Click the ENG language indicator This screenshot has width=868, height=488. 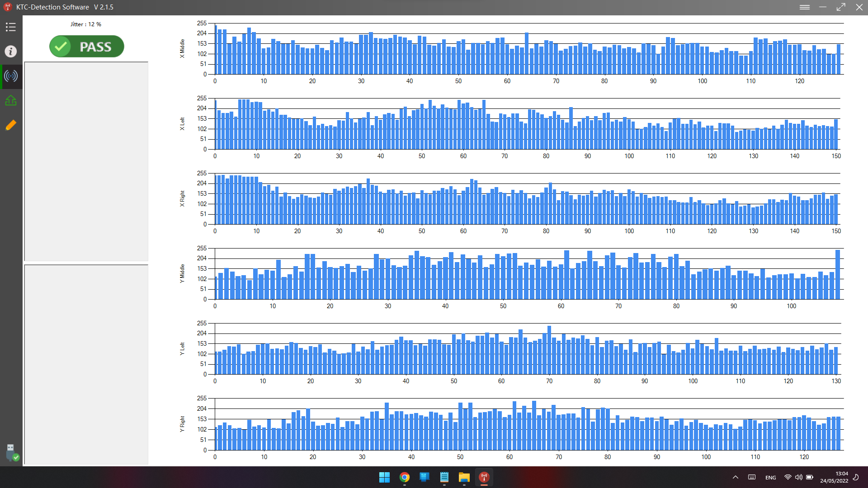pyautogui.click(x=771, y=477)
